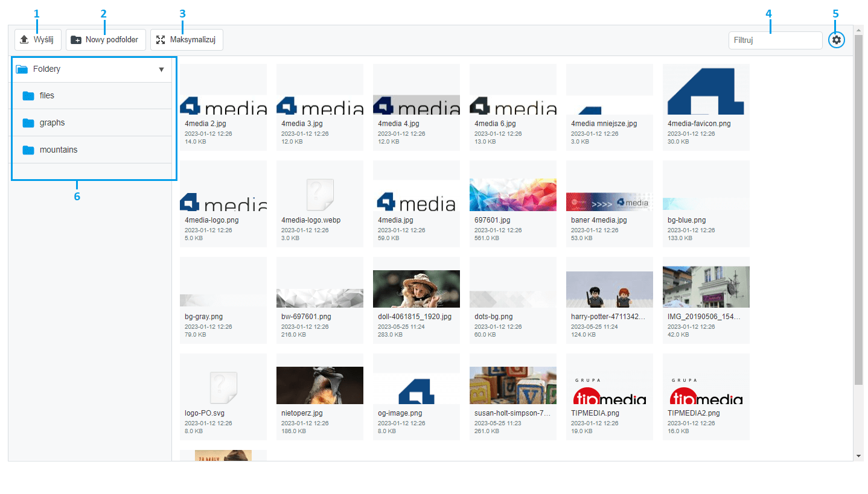Screen dimensions: 868x494
Task: Select the 4media-favicon.png thumbnail
Action: [706, 89]
